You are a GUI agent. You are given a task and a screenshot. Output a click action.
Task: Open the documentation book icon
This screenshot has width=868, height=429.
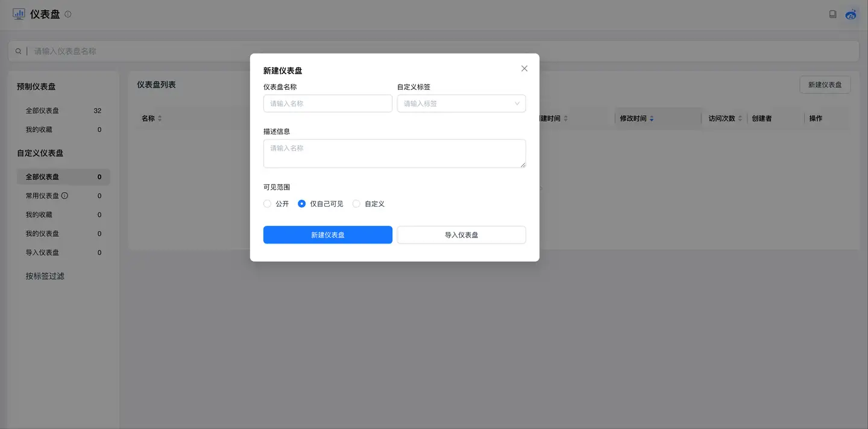832,14
